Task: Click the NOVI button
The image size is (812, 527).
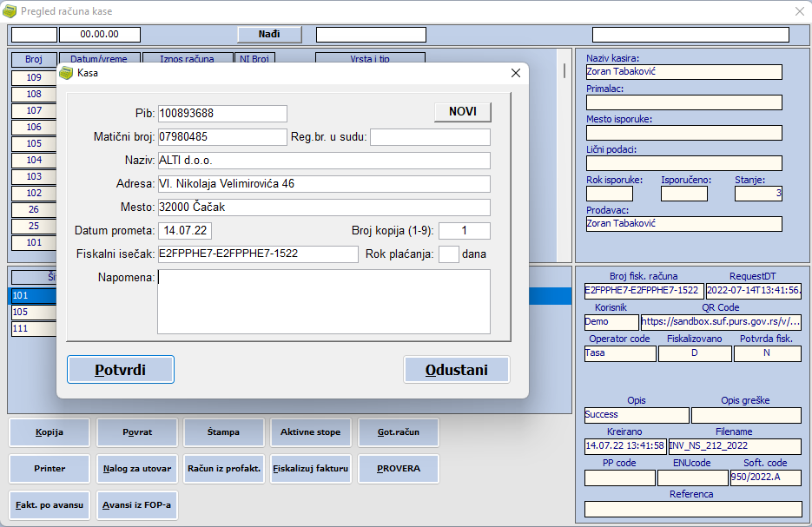Action: tap(462, 113)
